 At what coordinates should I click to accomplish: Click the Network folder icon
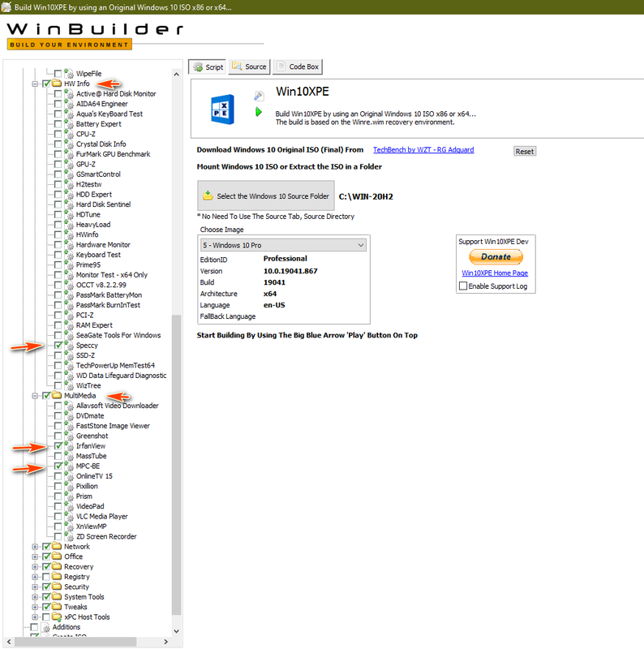(57, 546)
